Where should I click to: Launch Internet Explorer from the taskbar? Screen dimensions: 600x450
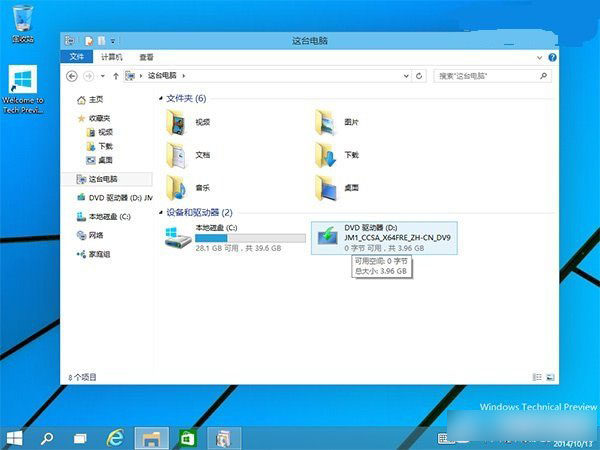point(115,437)
